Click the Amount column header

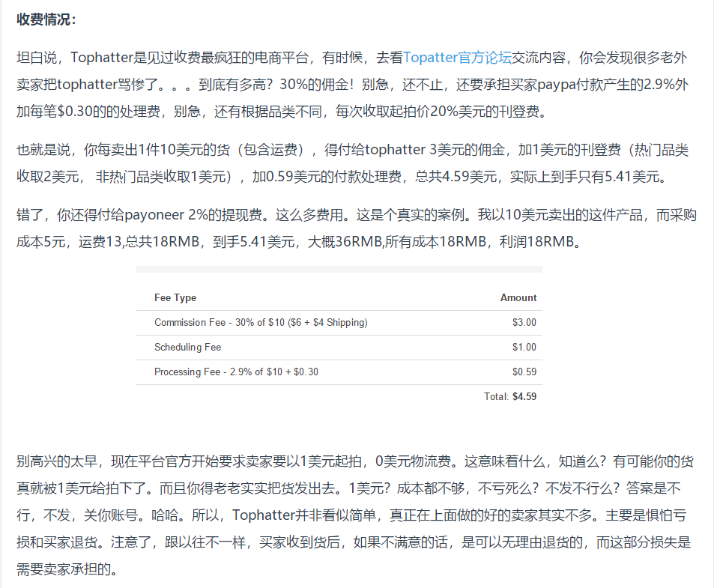click(518, 297)
